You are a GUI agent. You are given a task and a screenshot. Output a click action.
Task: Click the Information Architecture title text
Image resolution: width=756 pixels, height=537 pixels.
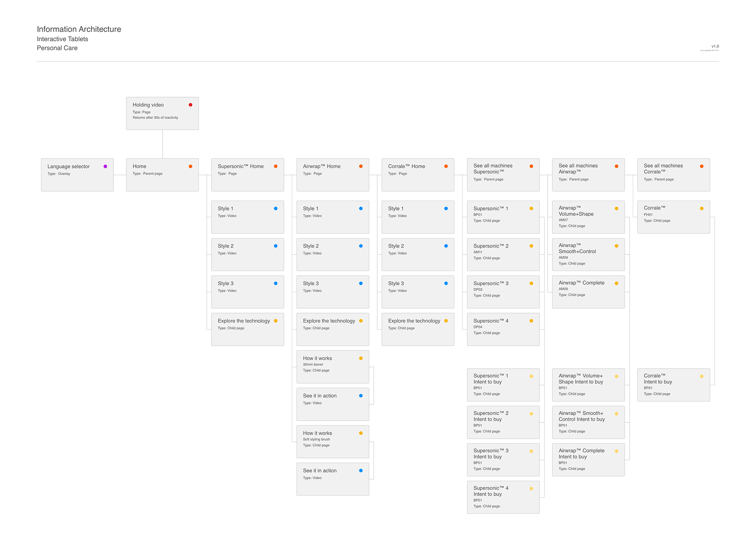click(79, 29)
